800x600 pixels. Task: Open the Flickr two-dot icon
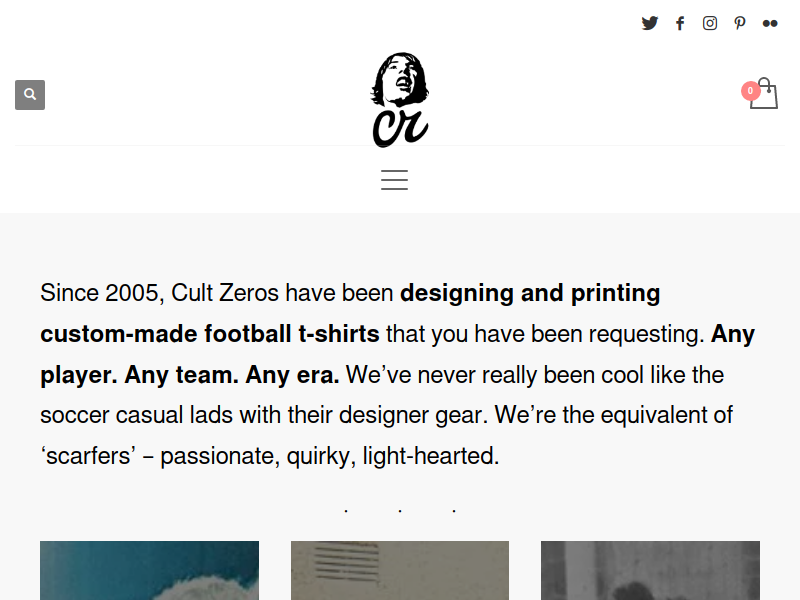770,23
